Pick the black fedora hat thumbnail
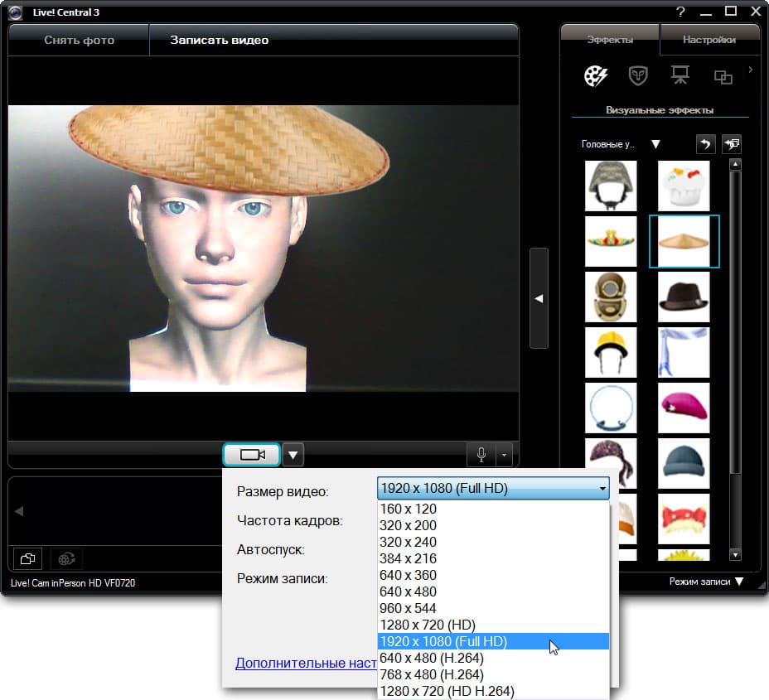The image size is (769, 700). 684,297
